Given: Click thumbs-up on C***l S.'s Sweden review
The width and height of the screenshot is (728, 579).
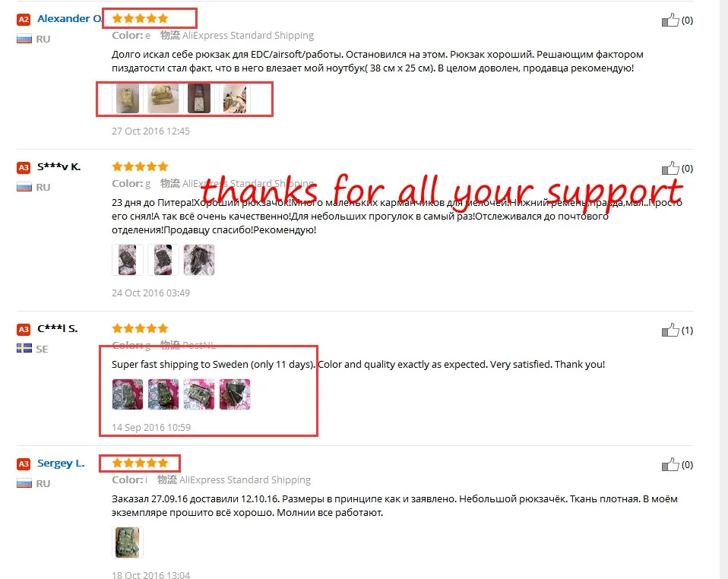Looking at the screenshot, I should (x=670, y=330).
